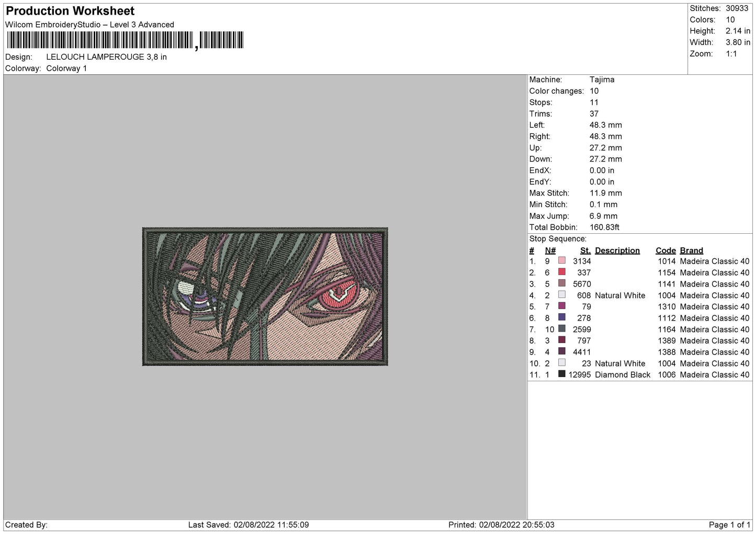The height and width of the screenshot is (534, 756).
Task: Click the 'N#' column header
Action: point(550,251)
